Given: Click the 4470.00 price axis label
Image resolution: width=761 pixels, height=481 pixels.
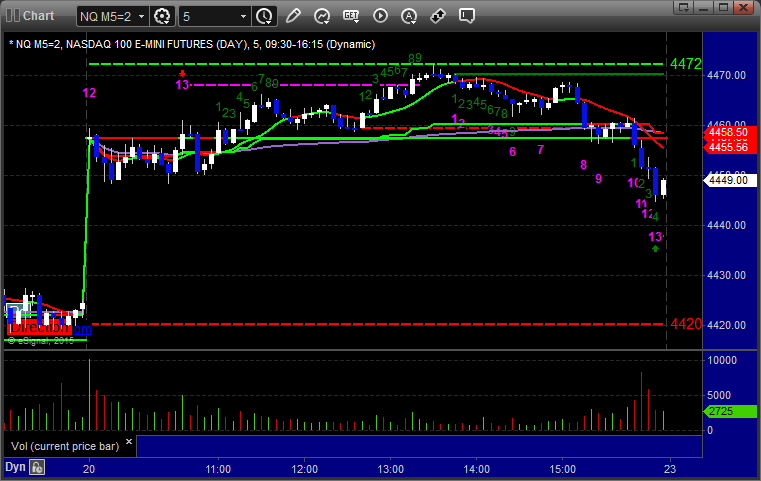Looking at the screenshot, I should [x=727, y=75].
